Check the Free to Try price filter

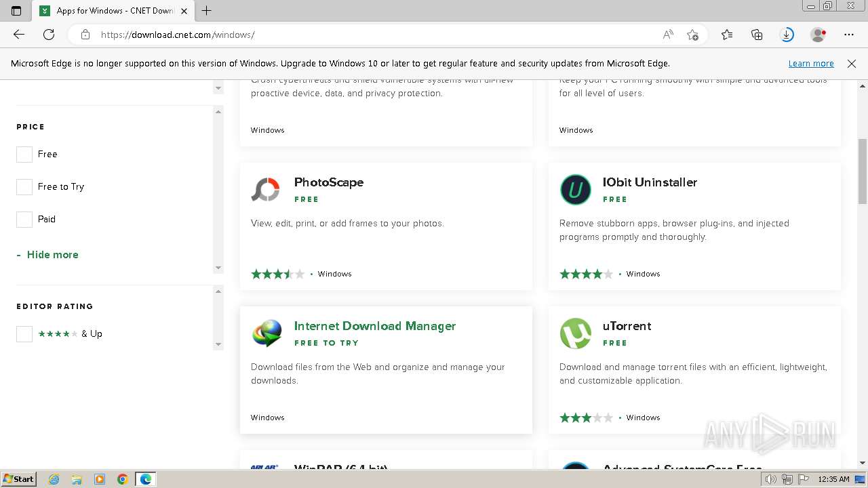point(24,187)
